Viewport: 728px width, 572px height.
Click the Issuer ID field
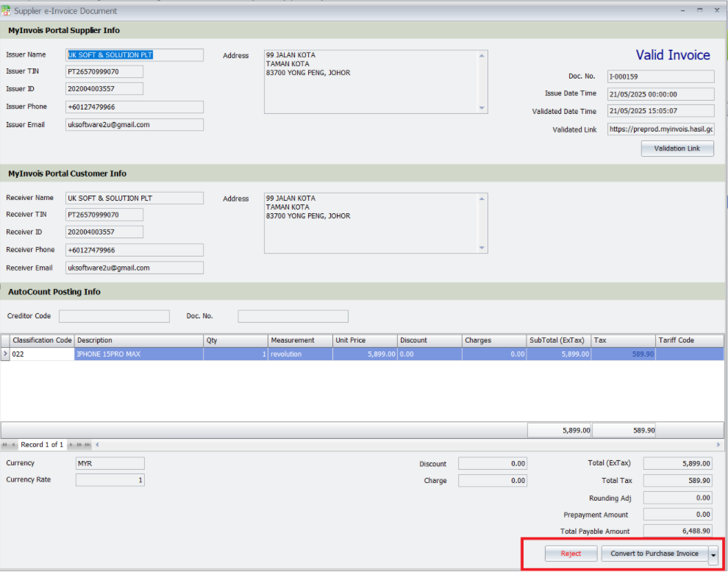pyautogui.click(x=104, y=89)
